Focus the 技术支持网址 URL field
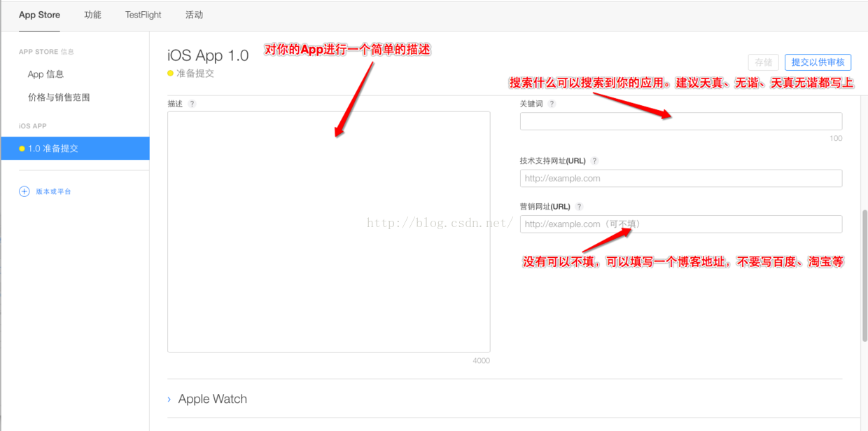 681,178
